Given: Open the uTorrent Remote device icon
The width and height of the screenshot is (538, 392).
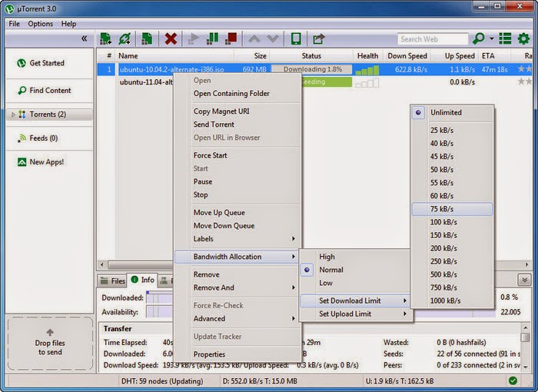Looking at the screenshot, I should point(296,38).
